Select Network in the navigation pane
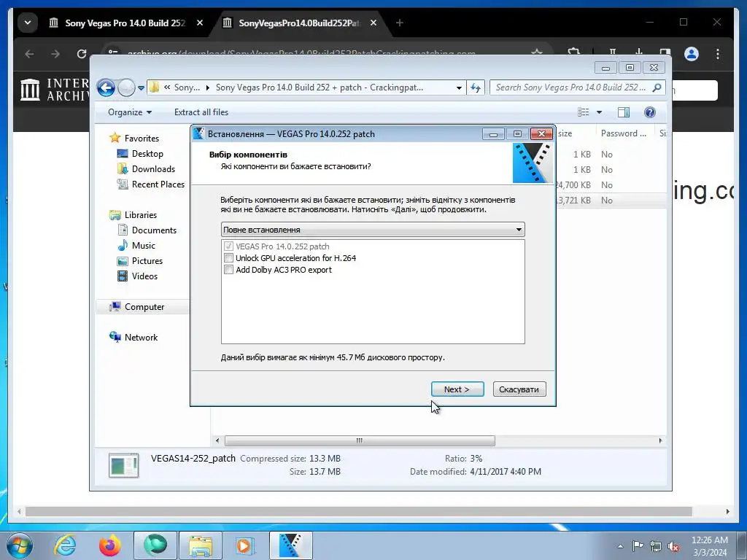Screen dimensions: 747x560 pyautogui.click(x=141, y=337)
